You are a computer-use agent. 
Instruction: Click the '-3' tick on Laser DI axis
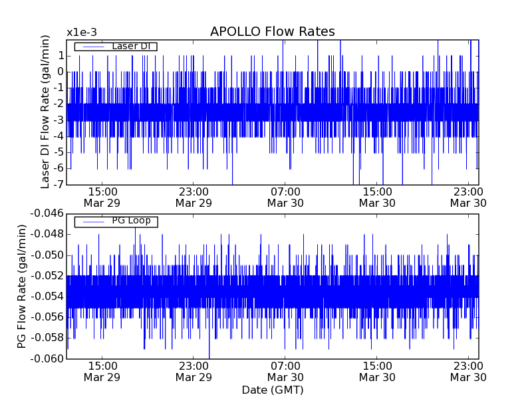59,120
